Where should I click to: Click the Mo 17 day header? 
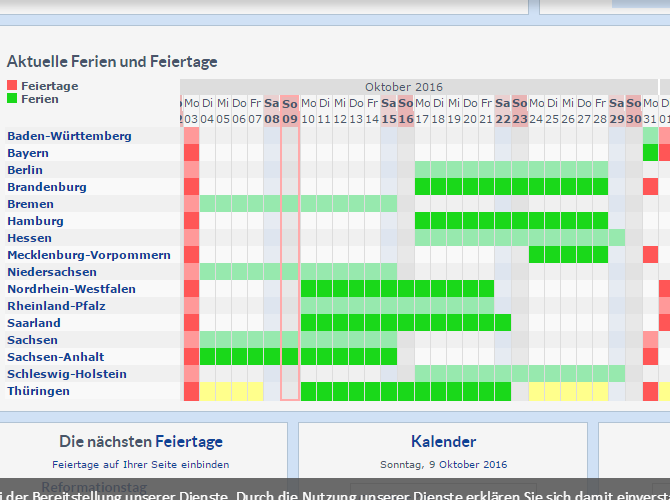coord(423,111)
